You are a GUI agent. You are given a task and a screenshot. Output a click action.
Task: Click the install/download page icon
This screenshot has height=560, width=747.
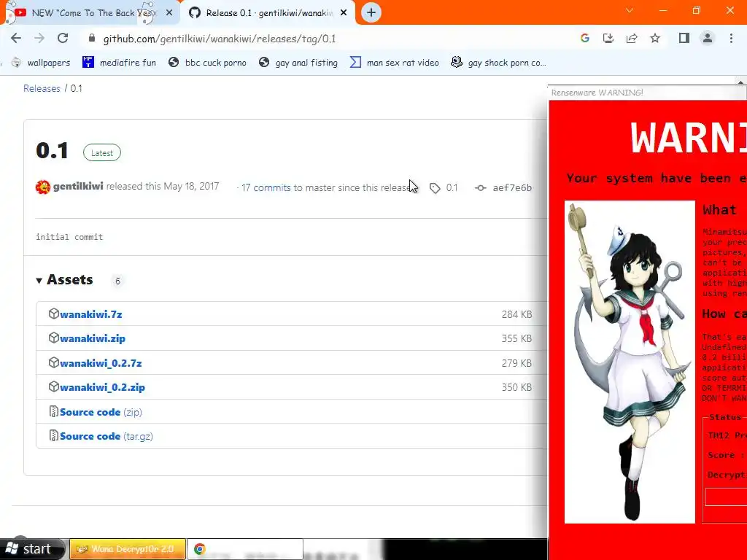coord(608,39)
